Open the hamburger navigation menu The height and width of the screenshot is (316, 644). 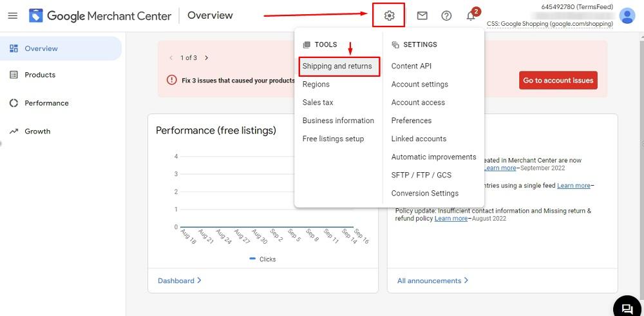[x=13, y=15]
